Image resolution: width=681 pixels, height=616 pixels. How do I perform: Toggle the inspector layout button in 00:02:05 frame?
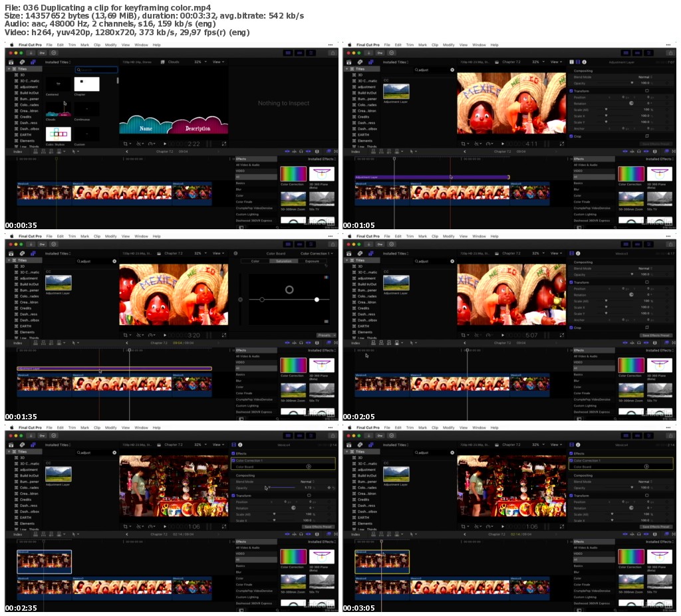click(x=648, y=245)
